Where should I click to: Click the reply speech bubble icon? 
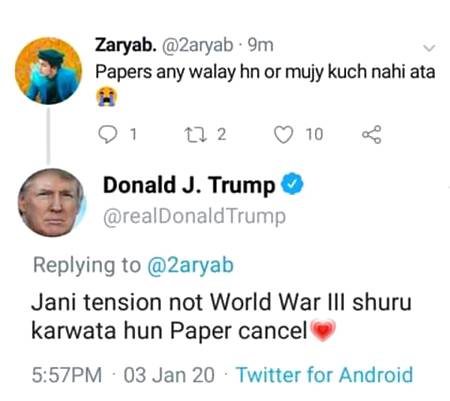coord(107,135)
